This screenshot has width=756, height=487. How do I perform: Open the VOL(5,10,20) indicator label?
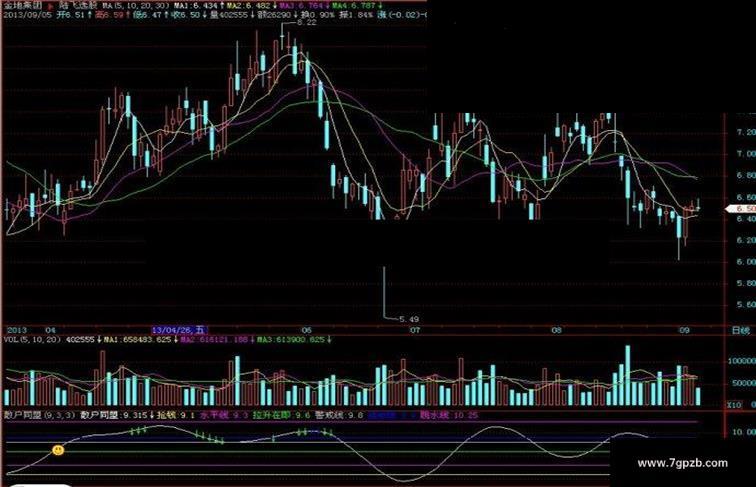[x=32, y=339]
